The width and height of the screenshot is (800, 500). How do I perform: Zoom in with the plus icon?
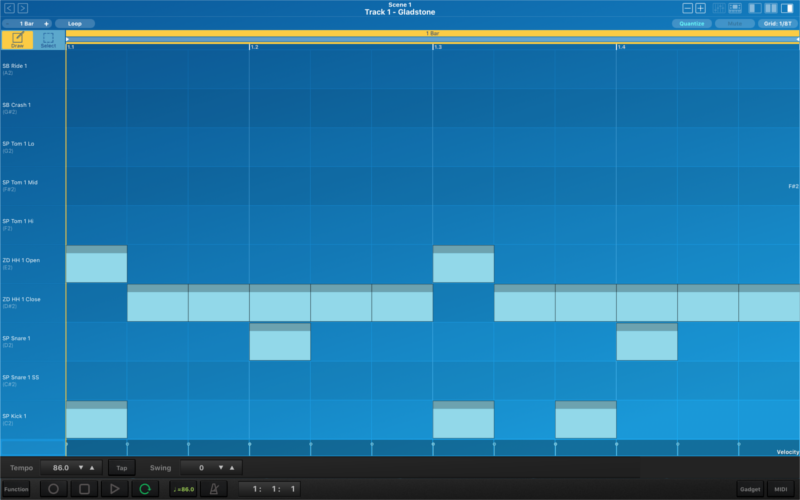[701, 8]
